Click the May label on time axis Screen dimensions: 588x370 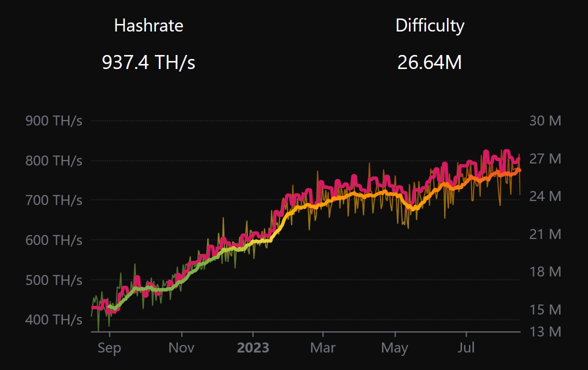(x=394, y=348)
